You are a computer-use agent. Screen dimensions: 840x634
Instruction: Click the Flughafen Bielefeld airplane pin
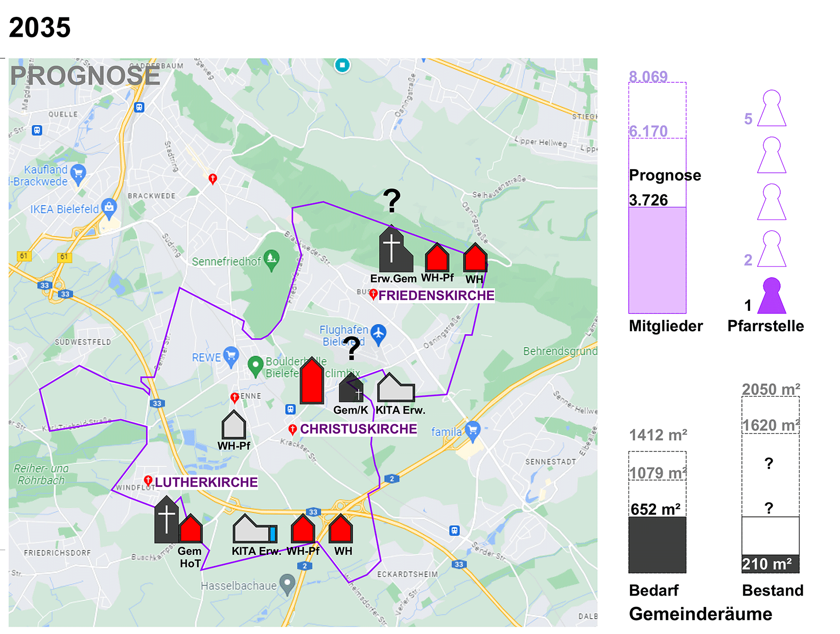tap(378, 335)
